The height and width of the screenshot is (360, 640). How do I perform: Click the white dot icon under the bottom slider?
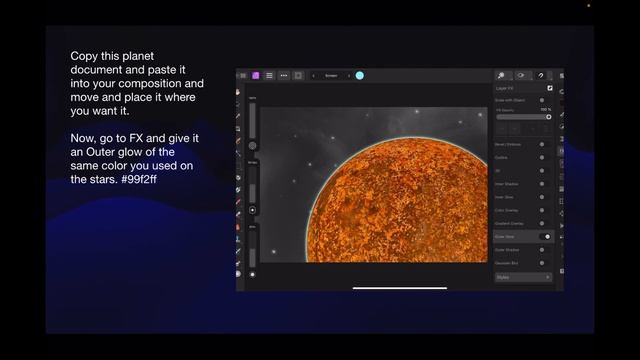(253, 274)
